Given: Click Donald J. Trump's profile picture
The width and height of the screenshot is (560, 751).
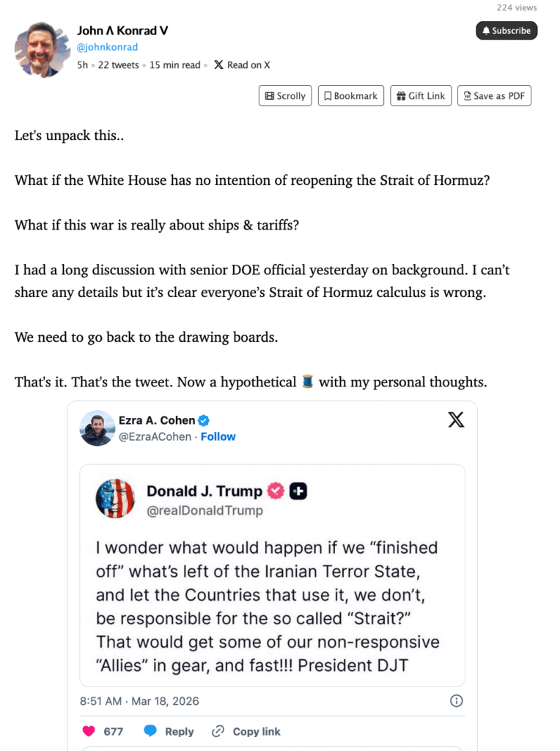Looking at the screenshot, I should pos(115,499).
